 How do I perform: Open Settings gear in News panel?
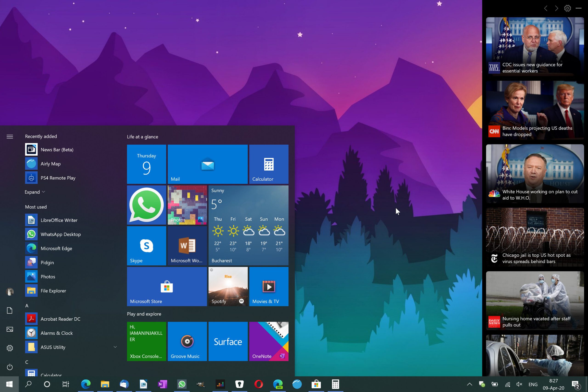tap(568, 8)
